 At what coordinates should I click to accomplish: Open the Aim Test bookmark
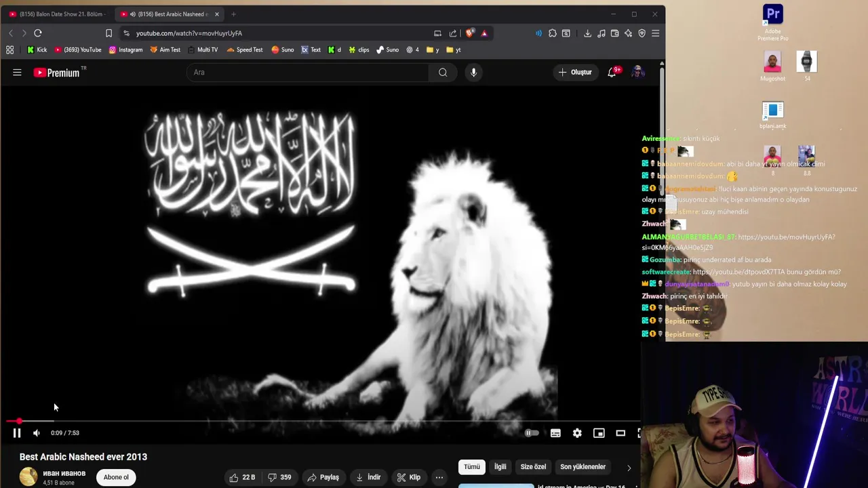165,49
